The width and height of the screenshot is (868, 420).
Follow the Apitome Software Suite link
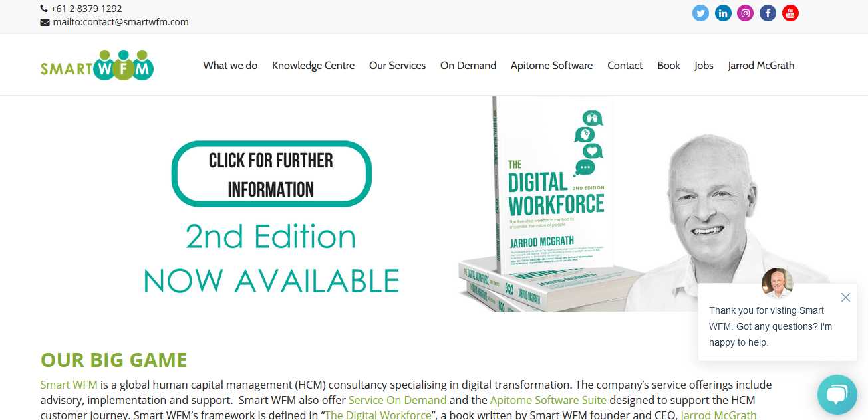pyautogui.click(x=548, y=400)
